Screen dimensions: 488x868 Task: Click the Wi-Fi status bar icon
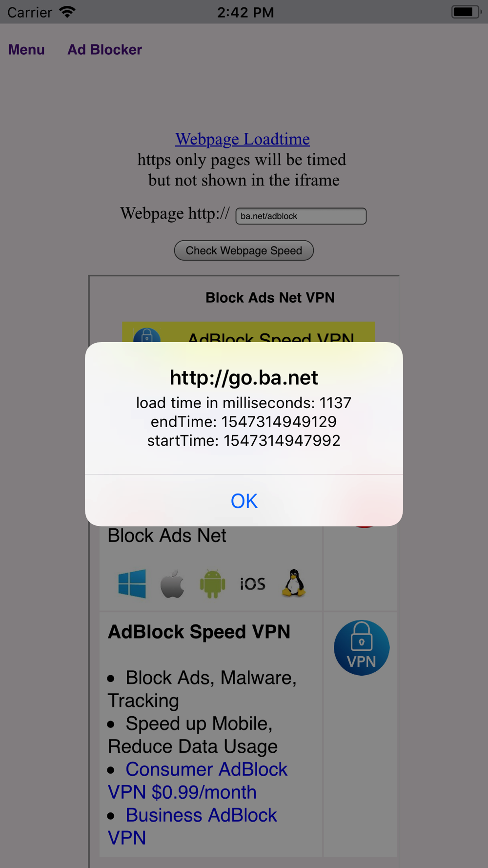pos(67,12)
